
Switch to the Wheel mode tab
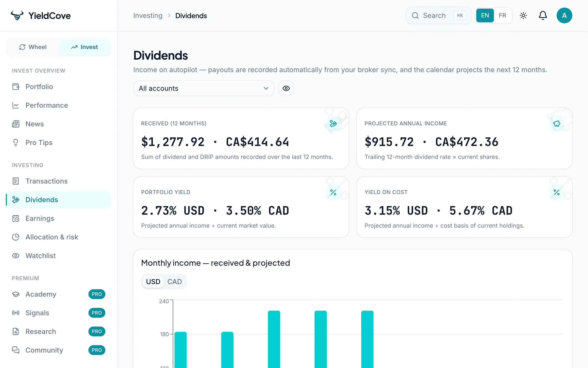[33, 47]
